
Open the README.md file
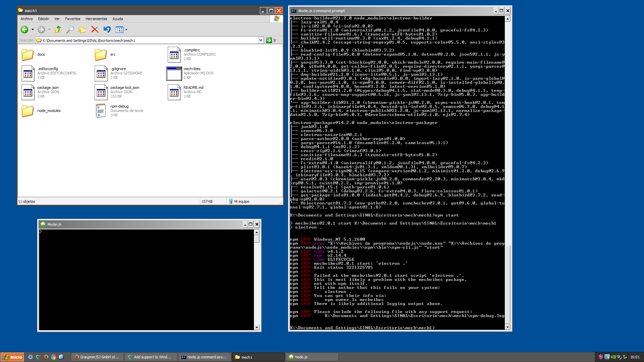[x=174, y=92]
